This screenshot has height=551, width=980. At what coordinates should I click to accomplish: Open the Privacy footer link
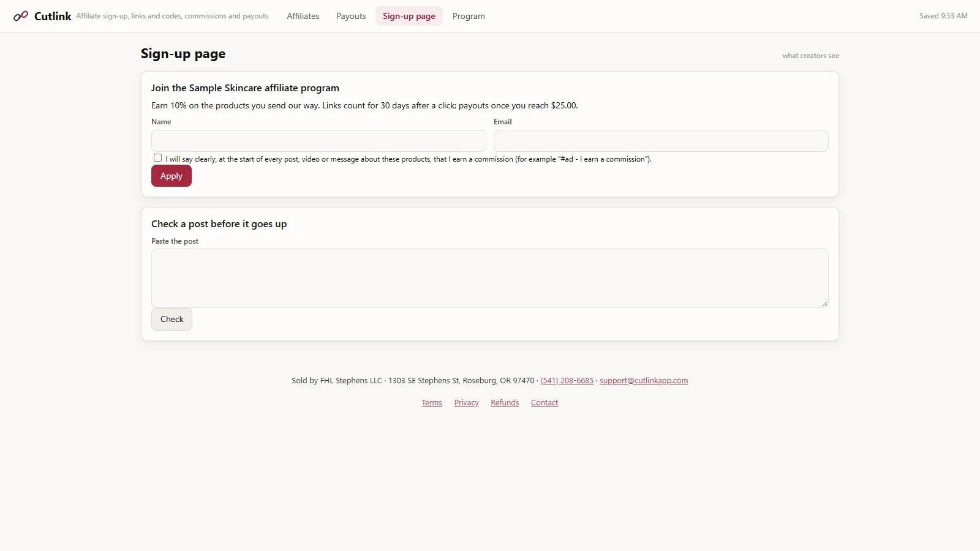467,403
